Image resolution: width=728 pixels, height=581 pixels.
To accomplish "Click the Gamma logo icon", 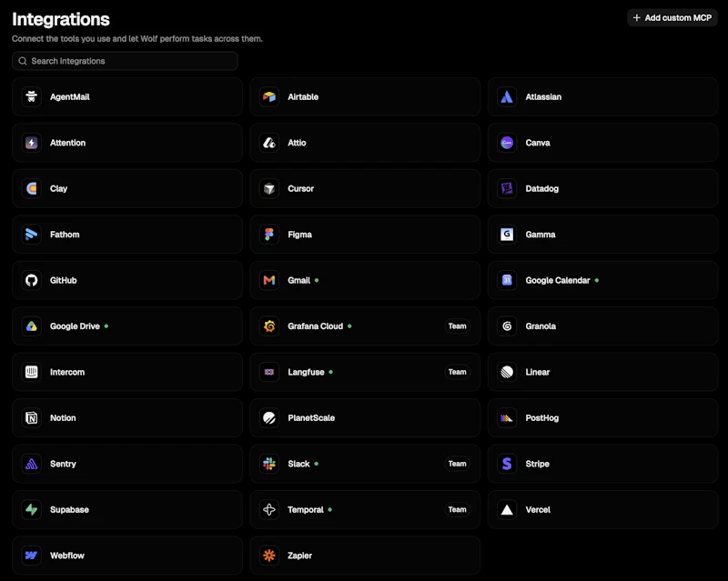I will pyautogui.click(x=507, y=235).
